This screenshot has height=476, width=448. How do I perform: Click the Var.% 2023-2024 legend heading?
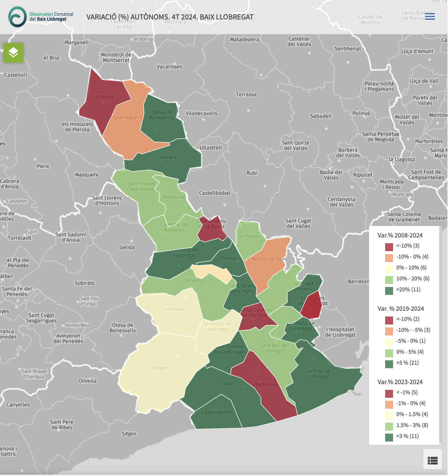[x=400, y=382]
